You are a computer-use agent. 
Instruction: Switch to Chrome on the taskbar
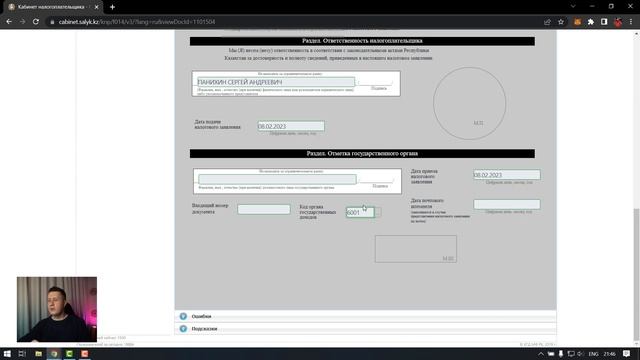[x=54, y=353]
